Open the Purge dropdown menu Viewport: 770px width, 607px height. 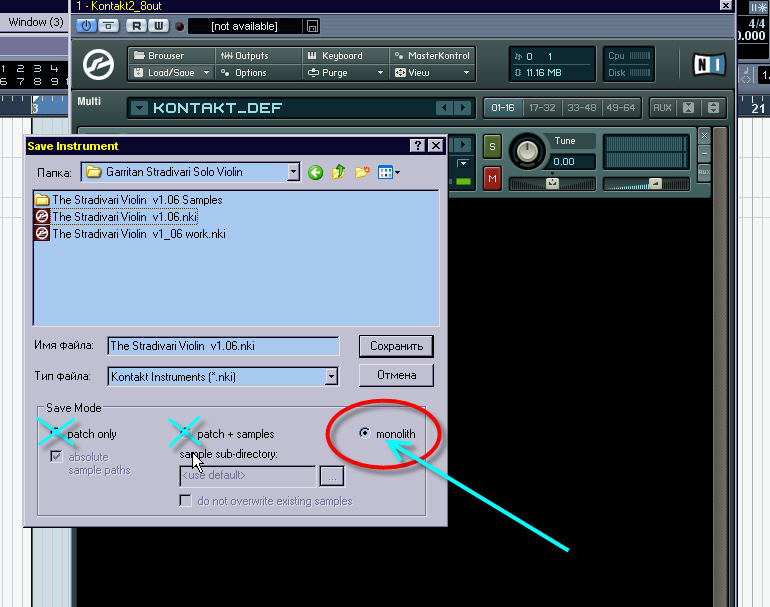point(346,73)
